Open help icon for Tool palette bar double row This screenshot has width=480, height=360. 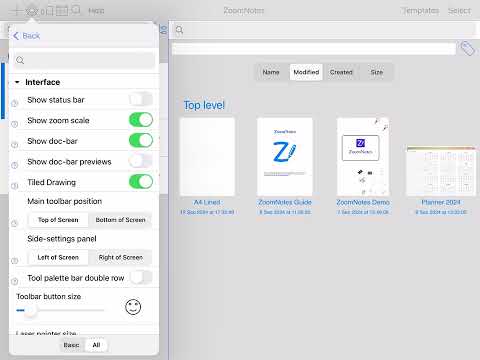pos(14,281)
